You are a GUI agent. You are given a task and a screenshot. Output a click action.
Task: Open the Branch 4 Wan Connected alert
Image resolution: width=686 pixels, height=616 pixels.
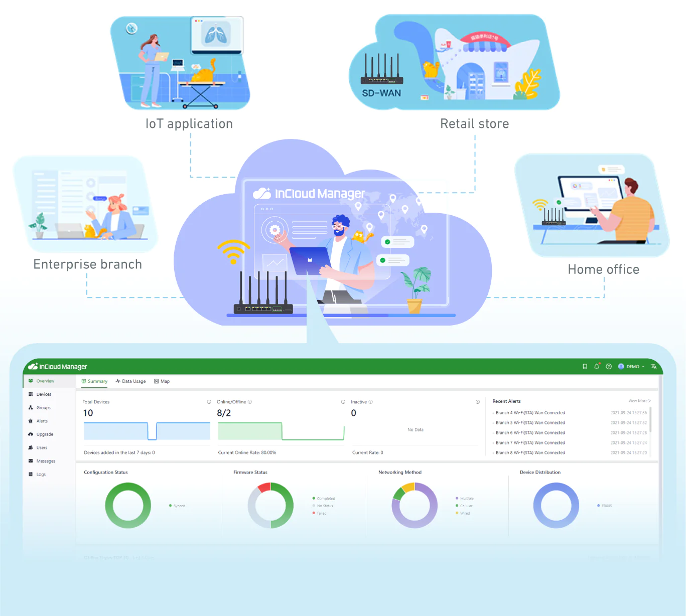coord(530,413)
